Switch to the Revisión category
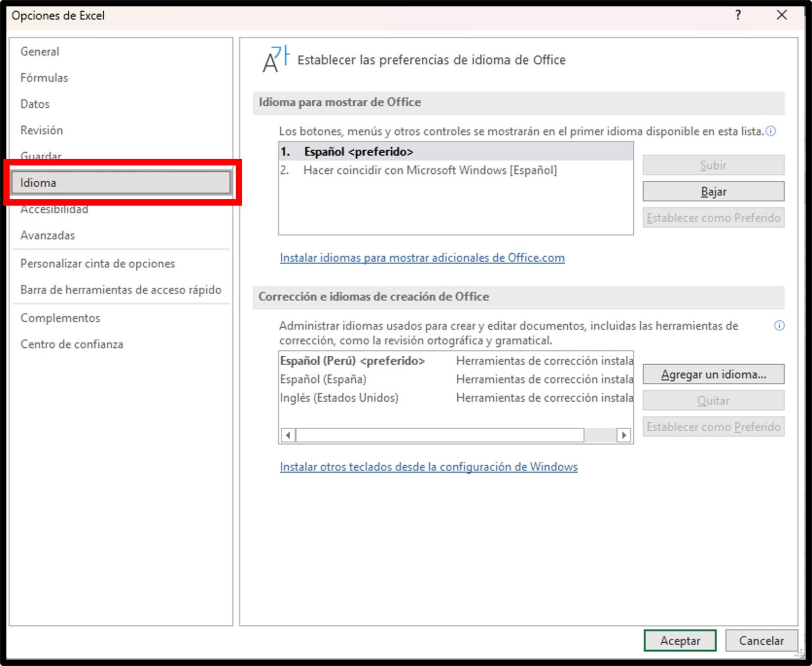Viewport: 812px width, 666px height. click(x=42, y=130)
